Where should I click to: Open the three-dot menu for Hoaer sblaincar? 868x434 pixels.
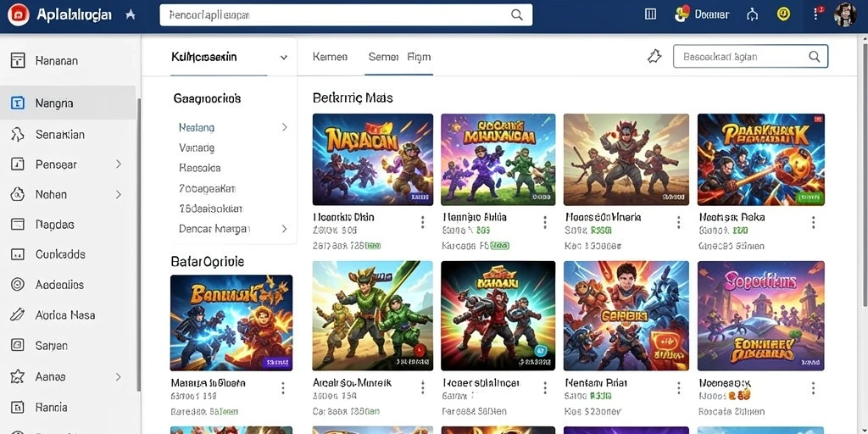[x=545, y=387]
